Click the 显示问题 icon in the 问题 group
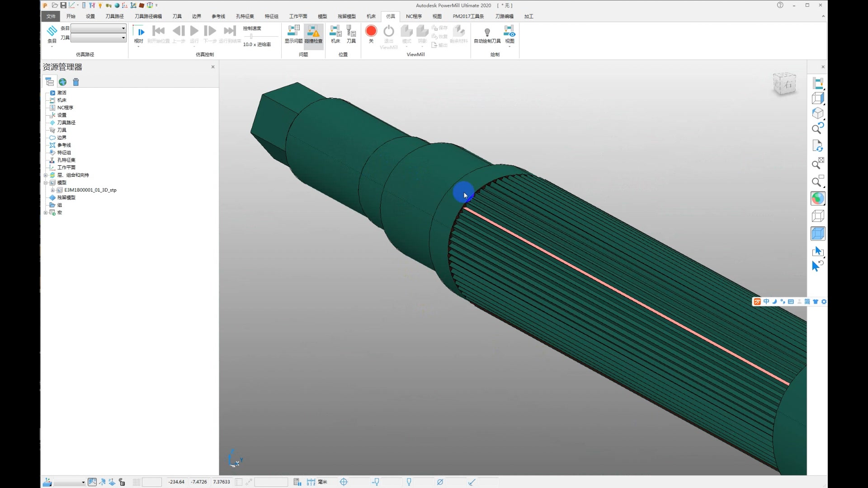 (x=293, y=34)
